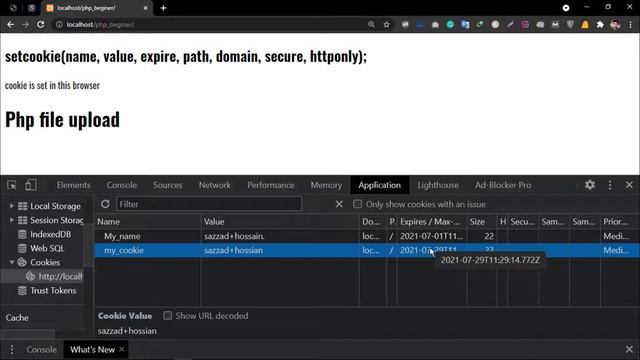640x360 pixels.
Task: Close the bottom drawer
Action: coord(629,349)
